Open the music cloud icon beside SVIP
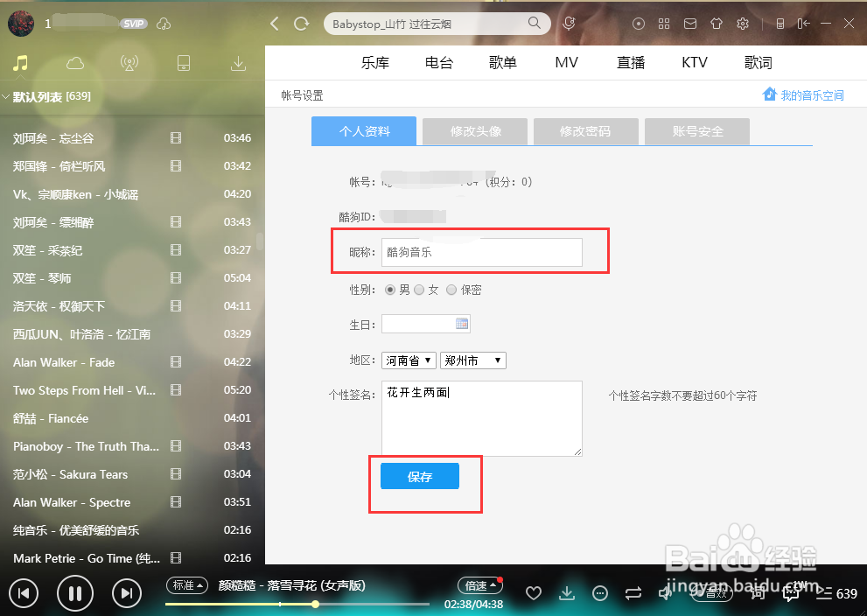Screen dimensions: 867x616 [x=164, y=24]
